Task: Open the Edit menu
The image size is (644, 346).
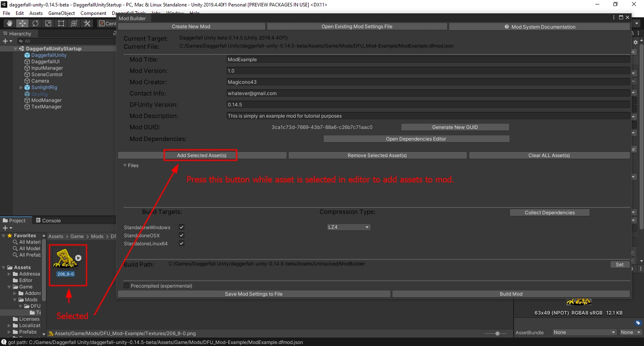Action: [x=20, y=13]
